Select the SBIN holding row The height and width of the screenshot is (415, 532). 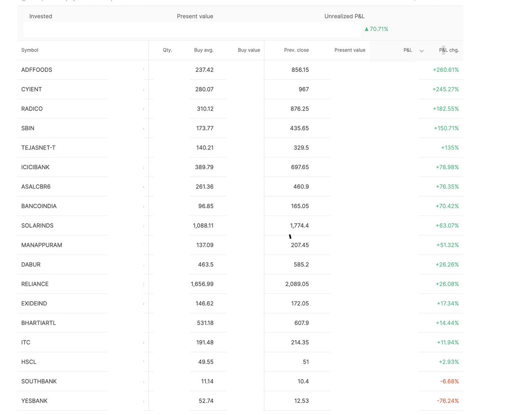(240, 128)
